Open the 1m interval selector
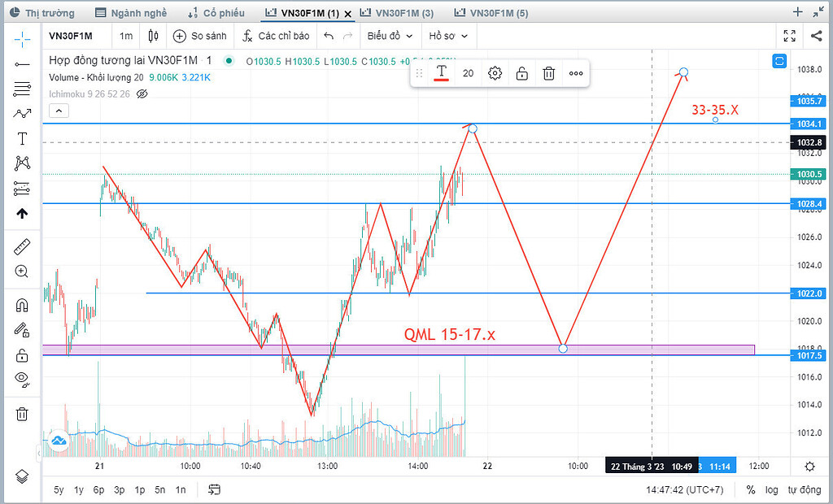The width and height of the screenshot is (833, 504). tap(126, 36)
